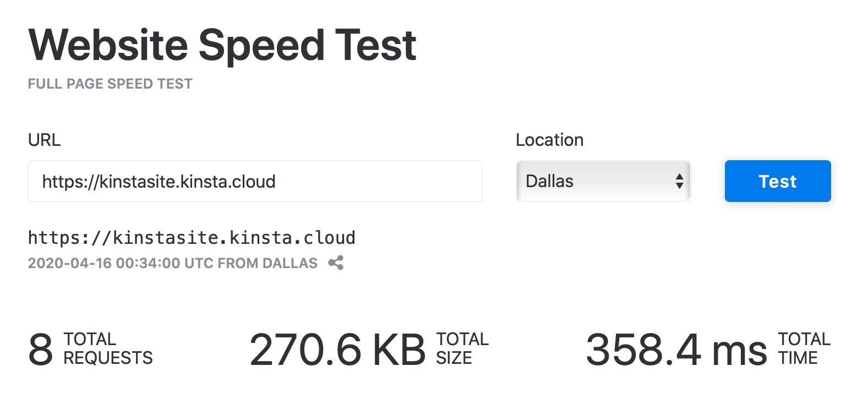The image size is (868, 393).
Task: Open the Location dropdown showing Dallas
Action: click(x=603, y=181)
